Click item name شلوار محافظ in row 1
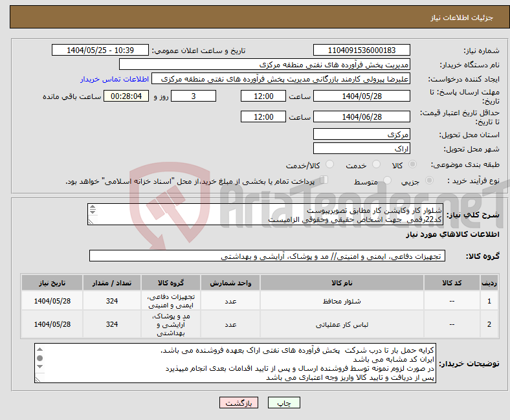This screenshot has width=510, height=420. [x=342, y=302]
